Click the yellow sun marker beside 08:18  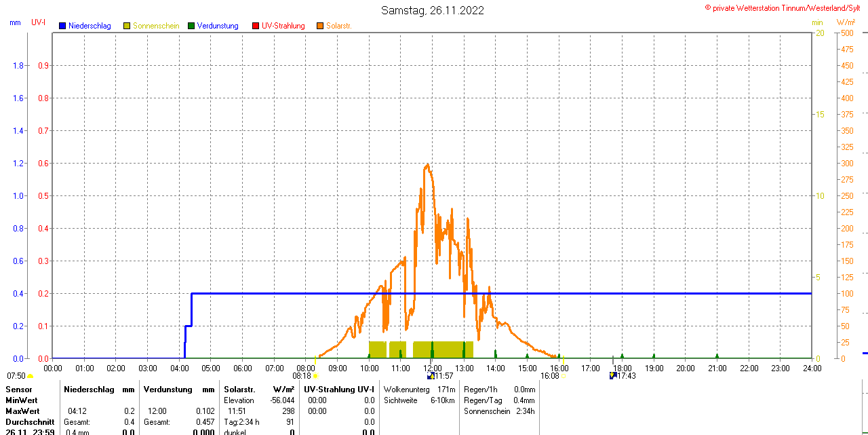[x=315, y=376]
